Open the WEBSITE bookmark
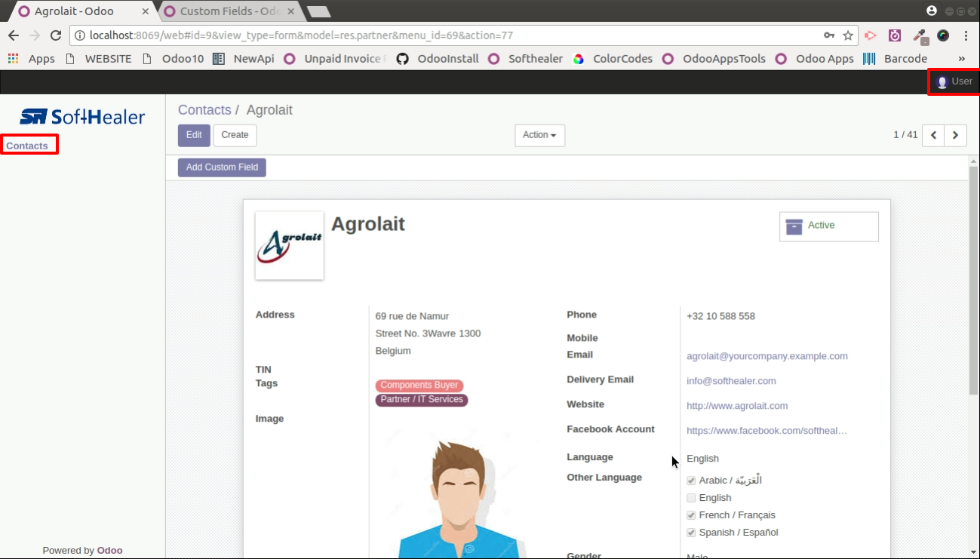 (98, 58)
